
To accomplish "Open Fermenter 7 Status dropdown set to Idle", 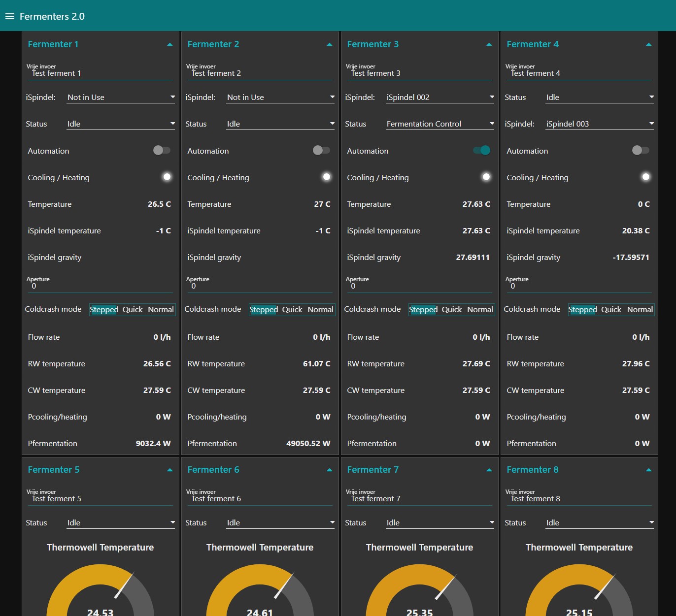I will 440,523.
